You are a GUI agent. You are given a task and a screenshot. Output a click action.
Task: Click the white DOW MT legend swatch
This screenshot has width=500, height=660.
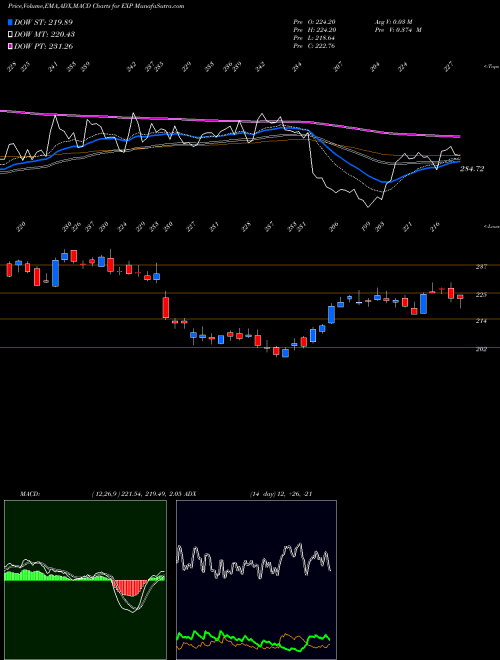[x=10, y=34]
